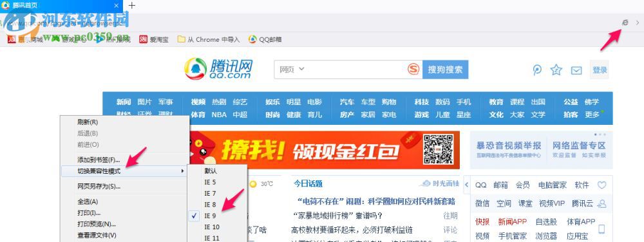The height and width of the screenshot is (242, 644).
Task: Click the Tencent Weibo icon beside search
Action: point(537,70)
